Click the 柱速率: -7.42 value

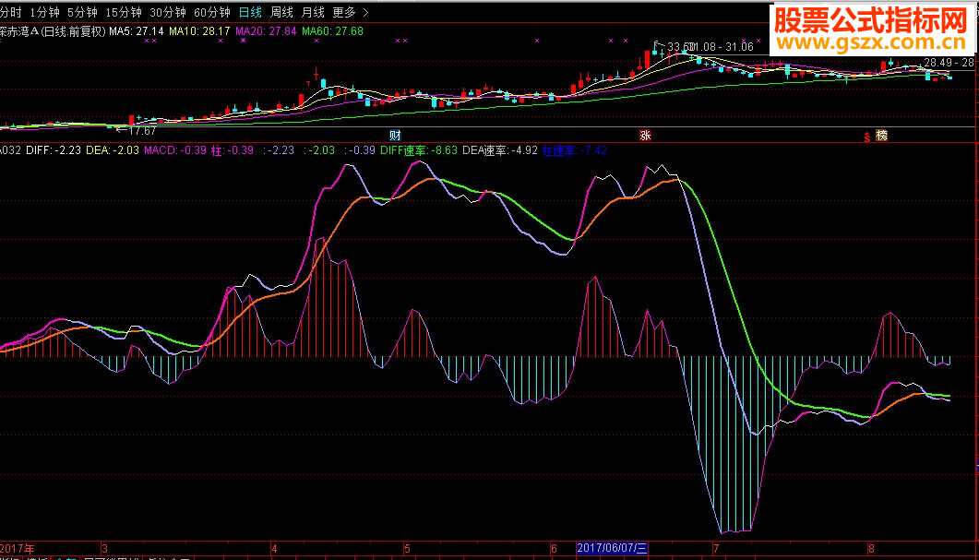(x=575, y=150)
